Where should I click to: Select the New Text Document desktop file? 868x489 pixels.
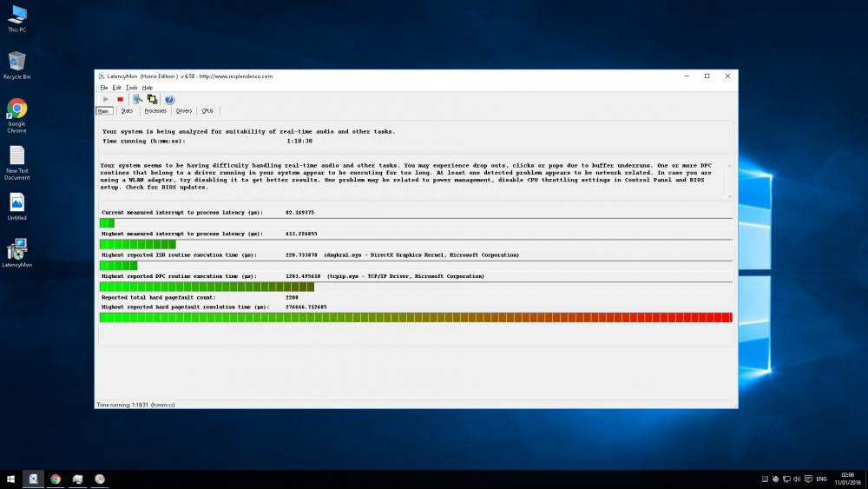click(x=17, y=162)
